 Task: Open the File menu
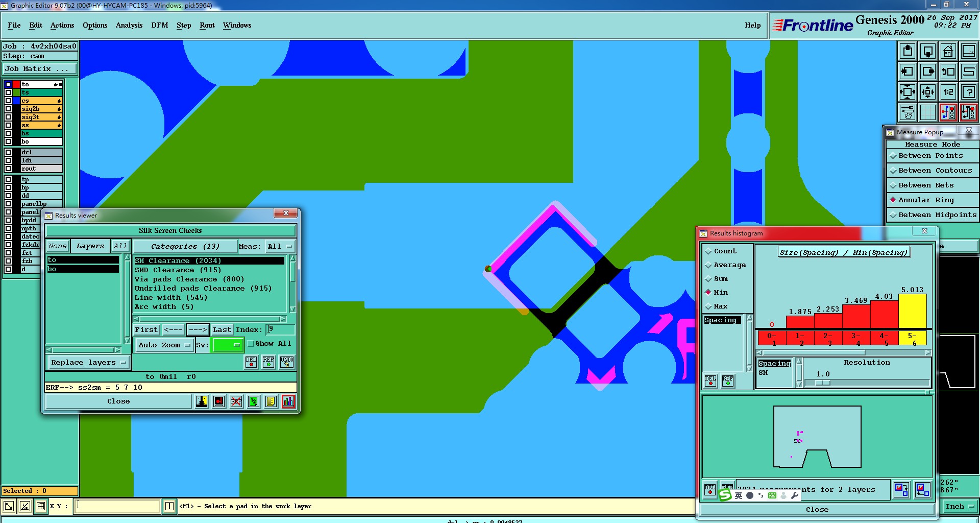(14, 25)
